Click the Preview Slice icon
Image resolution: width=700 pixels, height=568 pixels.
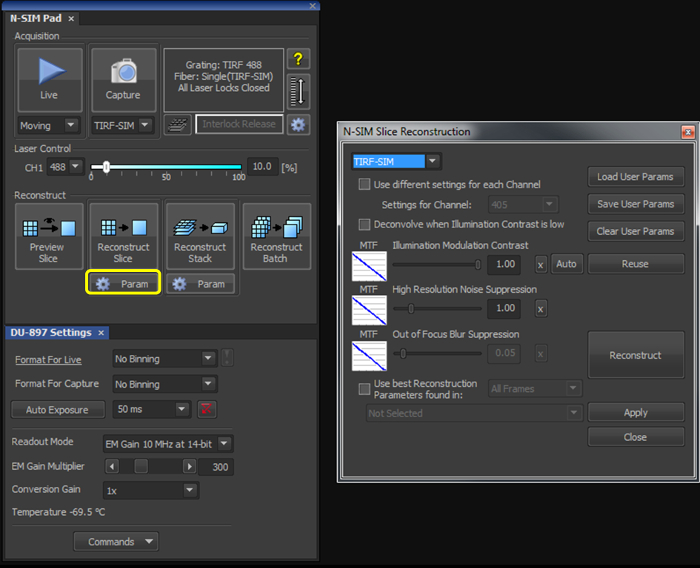click(x=47, y=228)
